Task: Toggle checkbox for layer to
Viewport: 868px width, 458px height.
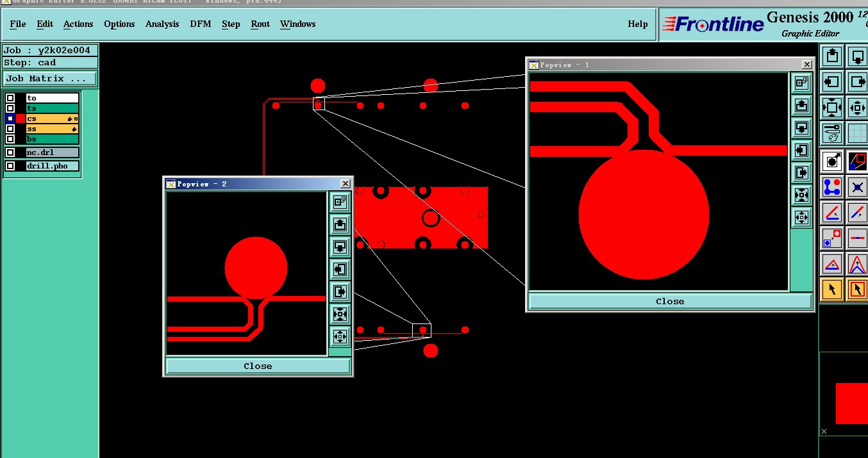Action: (x=10, y=98)
